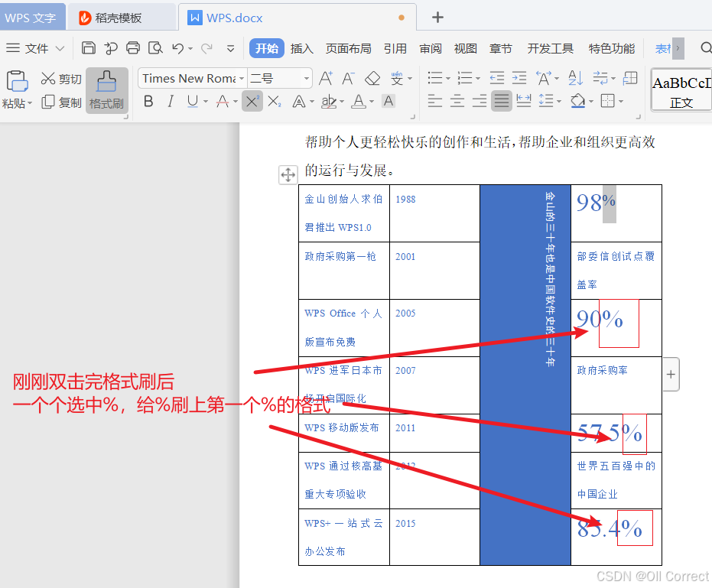Click the Print icon in quick toolbar

click(x=133, y=47)
